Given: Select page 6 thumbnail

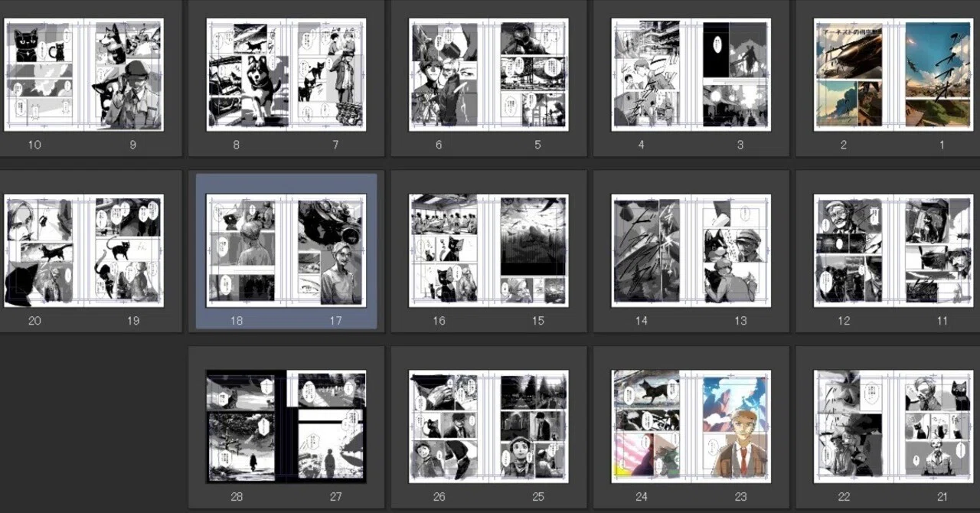Looking at the screenshot, I should click(449, 74).
